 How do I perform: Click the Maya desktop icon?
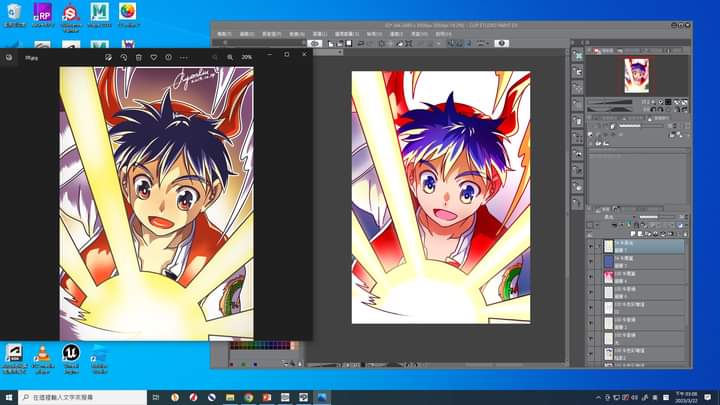(100, 15)
